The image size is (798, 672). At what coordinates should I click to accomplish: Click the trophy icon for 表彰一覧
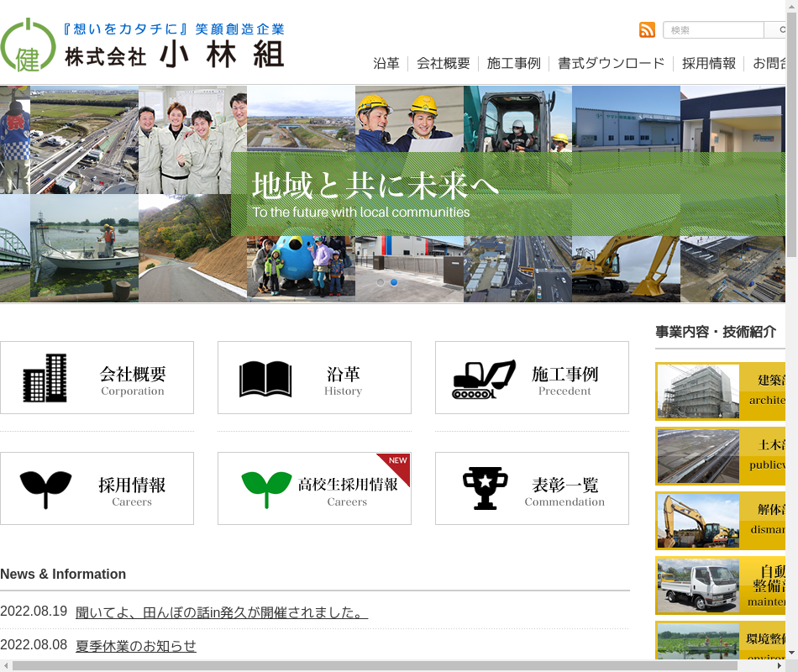coord(485,488)
